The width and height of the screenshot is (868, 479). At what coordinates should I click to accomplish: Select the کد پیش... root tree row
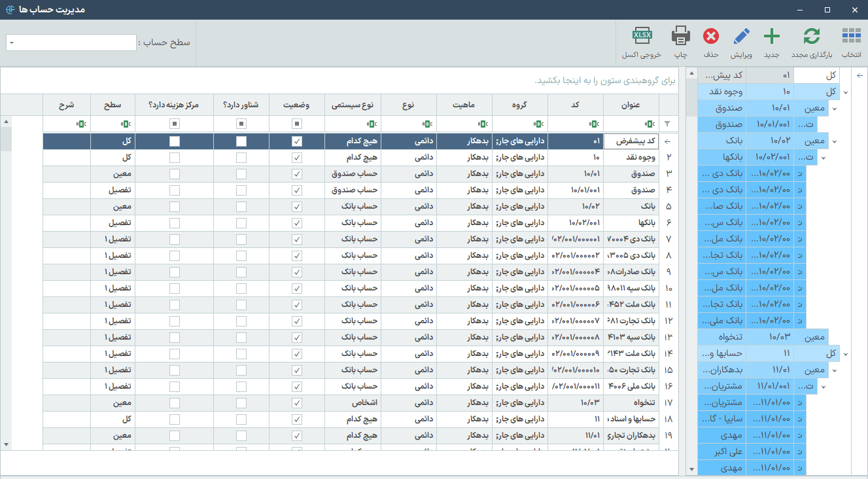coord(769,76)
